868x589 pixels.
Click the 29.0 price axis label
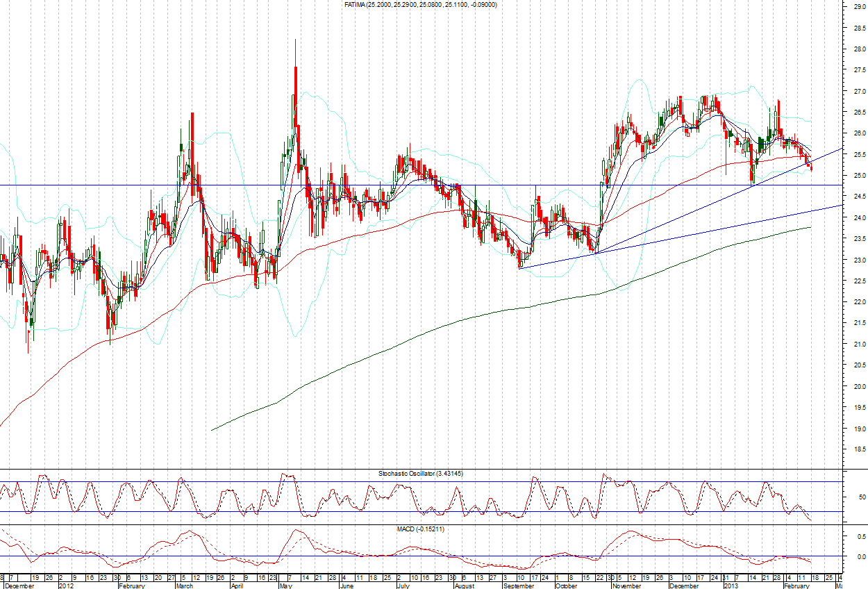coord(853,7)
